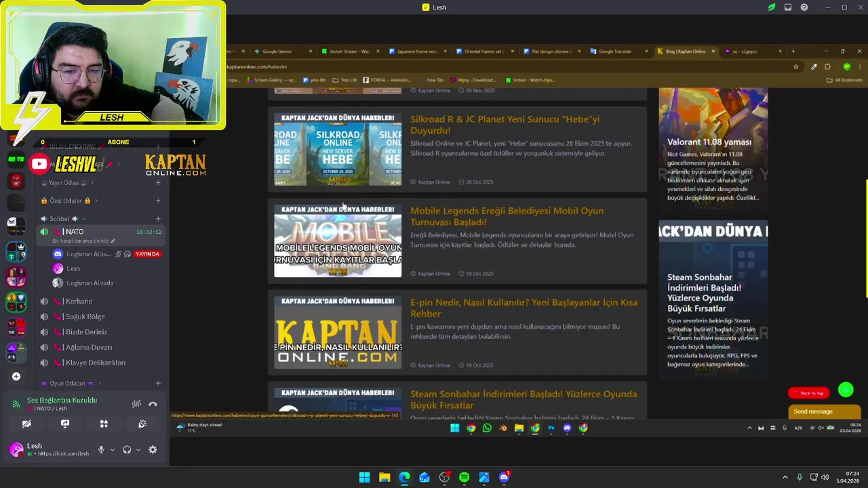Disconnect from the voice channel
868x488 pixels.
tap(153, 404)
